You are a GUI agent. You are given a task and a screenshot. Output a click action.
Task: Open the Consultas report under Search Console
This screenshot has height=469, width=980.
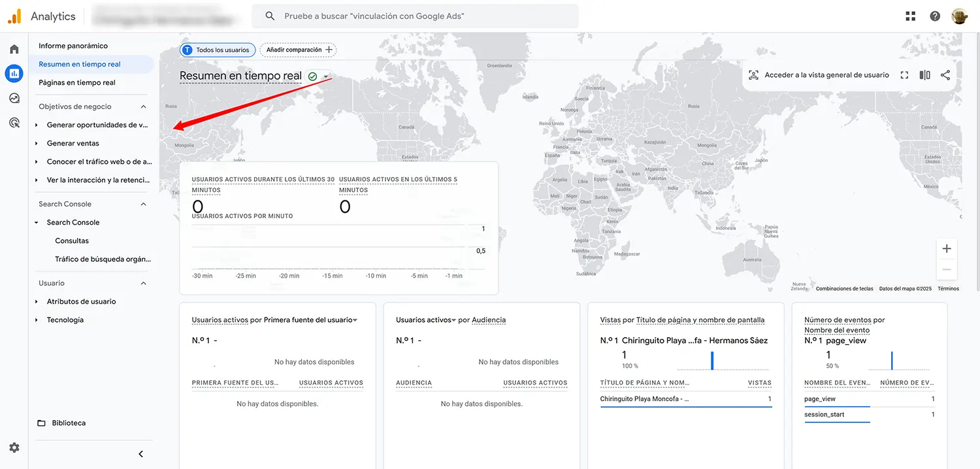coord(72,240)
